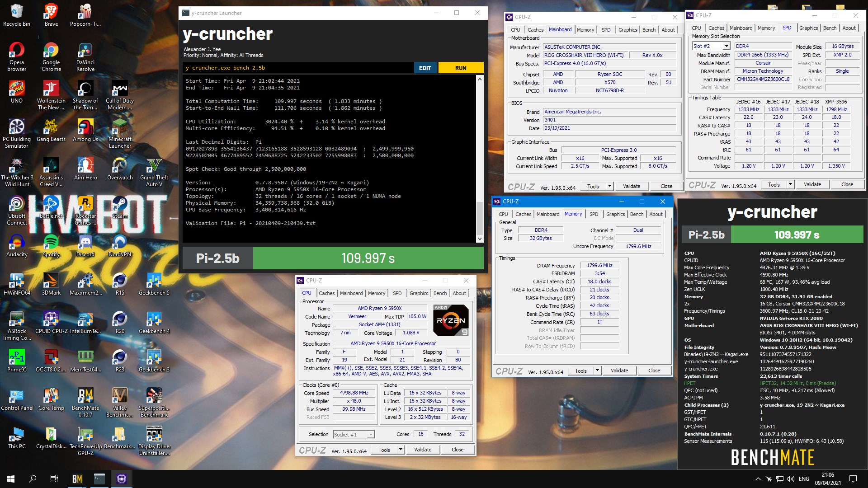Launch UNO game icon

tap(17, 92)
